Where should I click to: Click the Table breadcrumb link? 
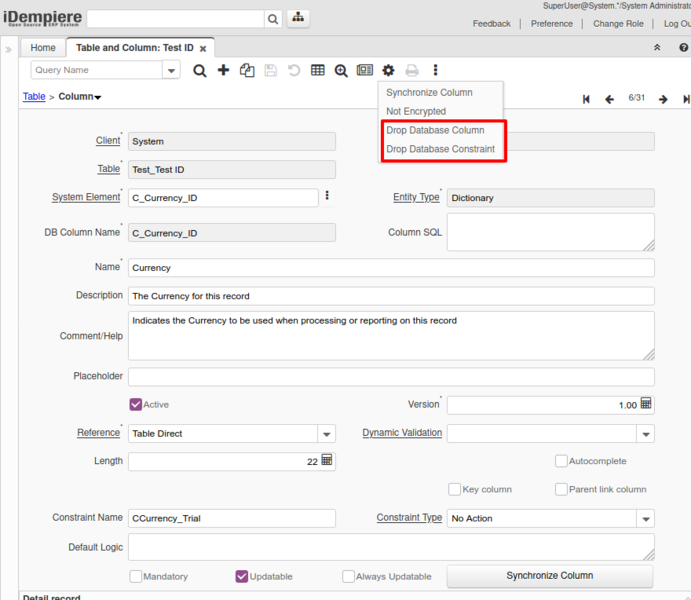[x=34, y=97]
